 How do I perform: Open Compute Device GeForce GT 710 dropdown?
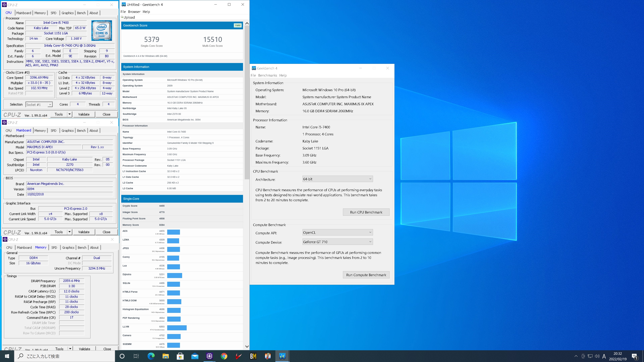click(337, 242)
